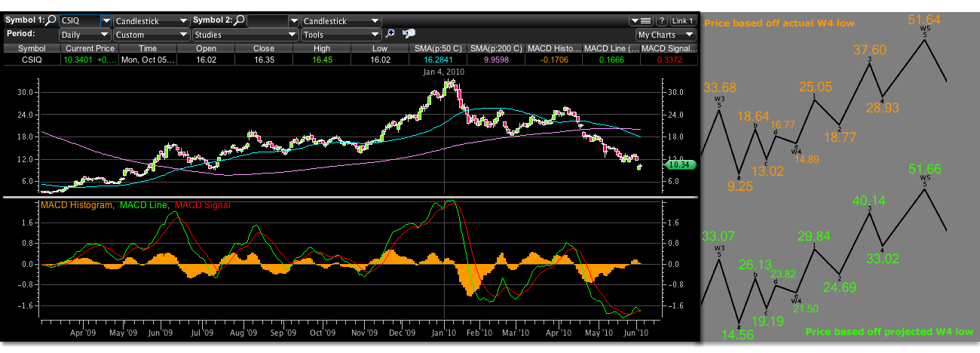Open the CSIQ symbol dropdown arrow
The image size is (980, 353).
tap(106, 21)
